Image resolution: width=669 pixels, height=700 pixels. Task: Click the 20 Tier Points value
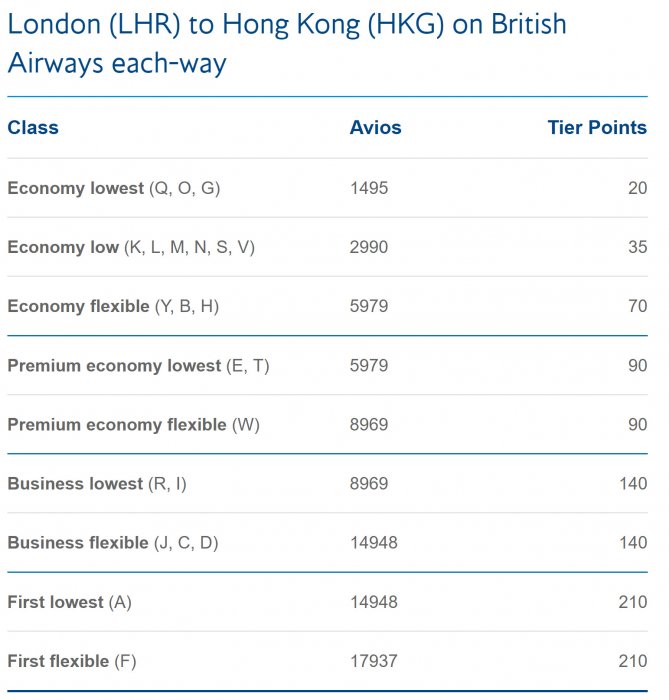coord(637,188)
